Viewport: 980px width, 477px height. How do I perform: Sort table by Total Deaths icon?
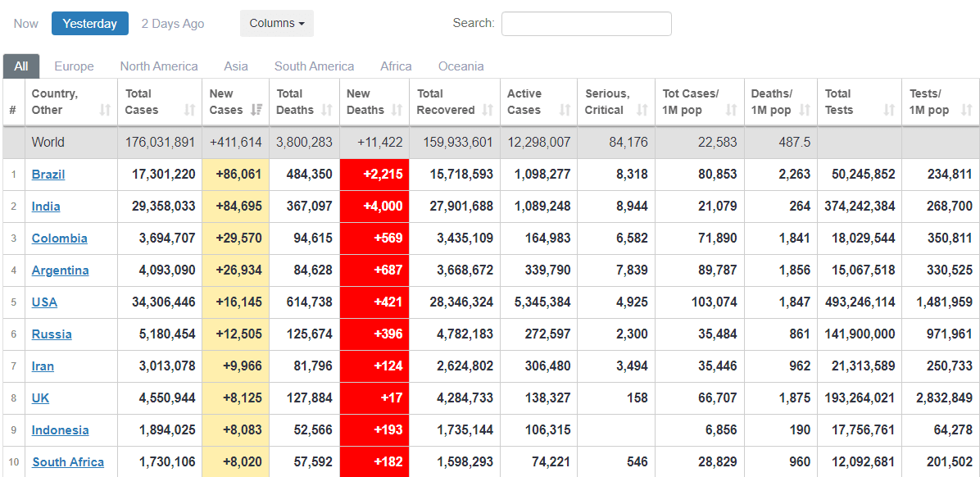pyautogui.click(x=327, y=110)
